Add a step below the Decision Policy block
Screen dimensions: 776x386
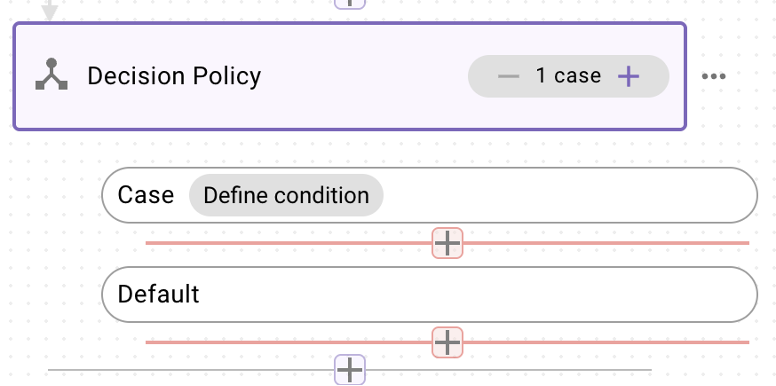point(350,370)
